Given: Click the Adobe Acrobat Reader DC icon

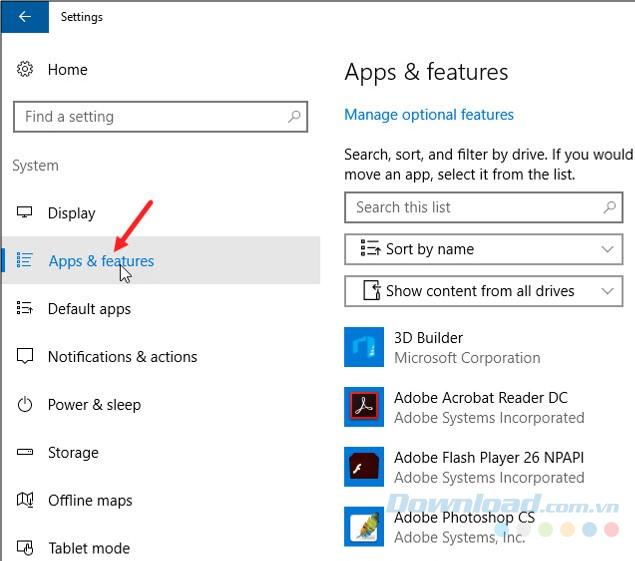Looking at the screenshot, I should (364, 407).
